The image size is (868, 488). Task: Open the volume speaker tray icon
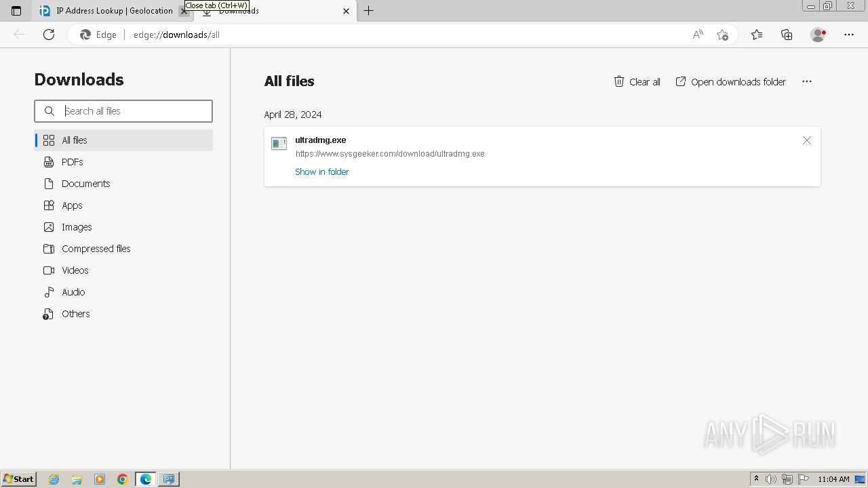click(x=771, y=479)
